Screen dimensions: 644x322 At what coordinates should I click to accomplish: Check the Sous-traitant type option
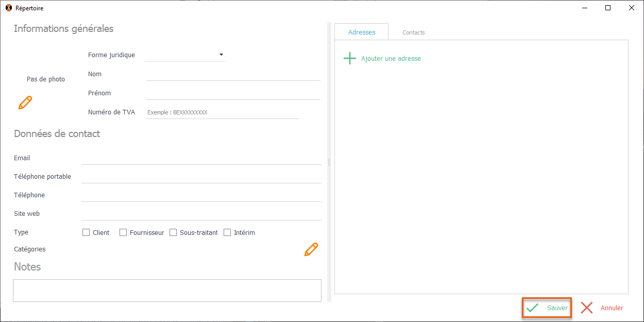[x=173, y=232]
